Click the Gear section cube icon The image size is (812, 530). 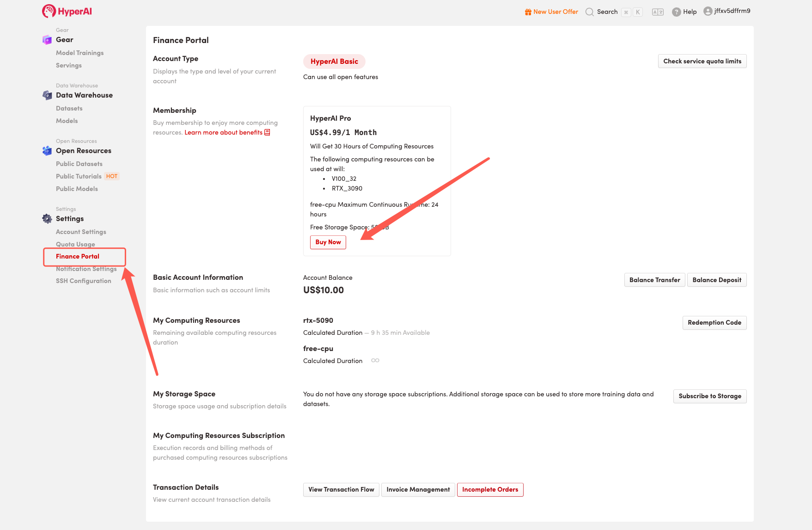click(x=47, y=40)
